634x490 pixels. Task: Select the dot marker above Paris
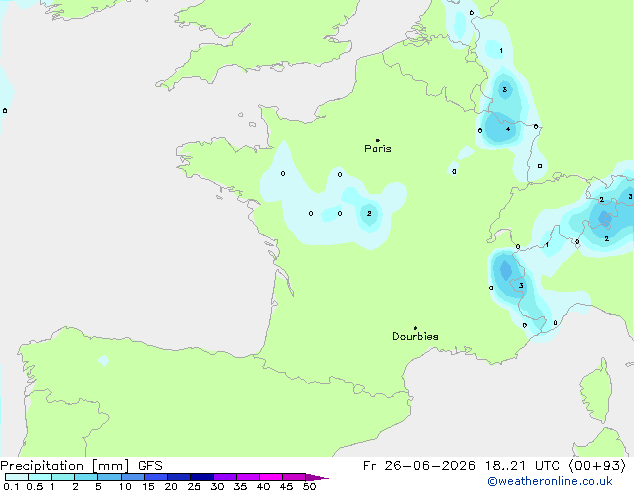click(x=378, y=140)
